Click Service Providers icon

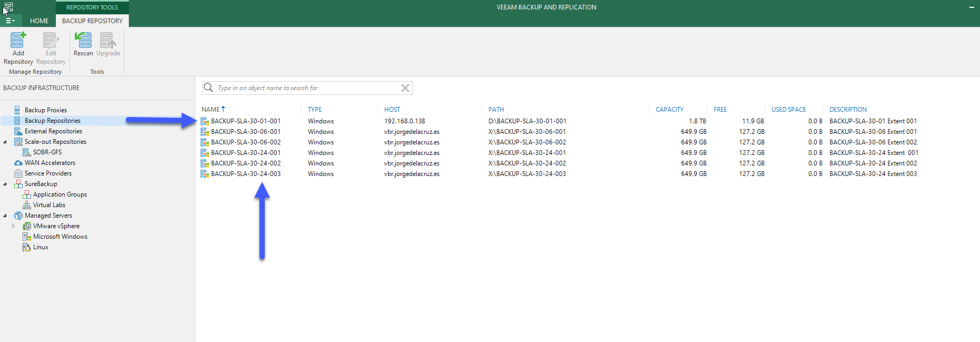[x=18, y=173]
